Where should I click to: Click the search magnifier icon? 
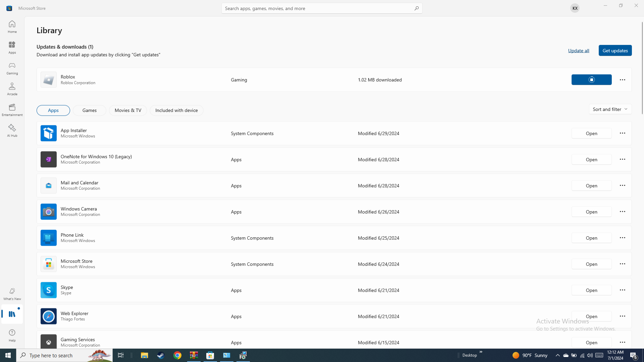416,8
